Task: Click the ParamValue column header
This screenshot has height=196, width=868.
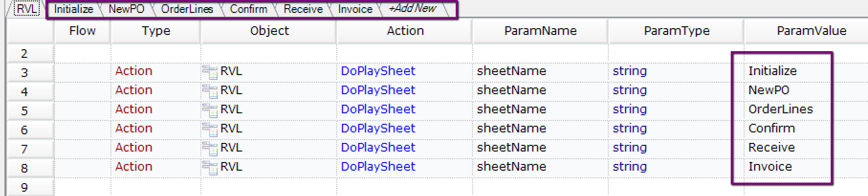Action: point(811,31)
